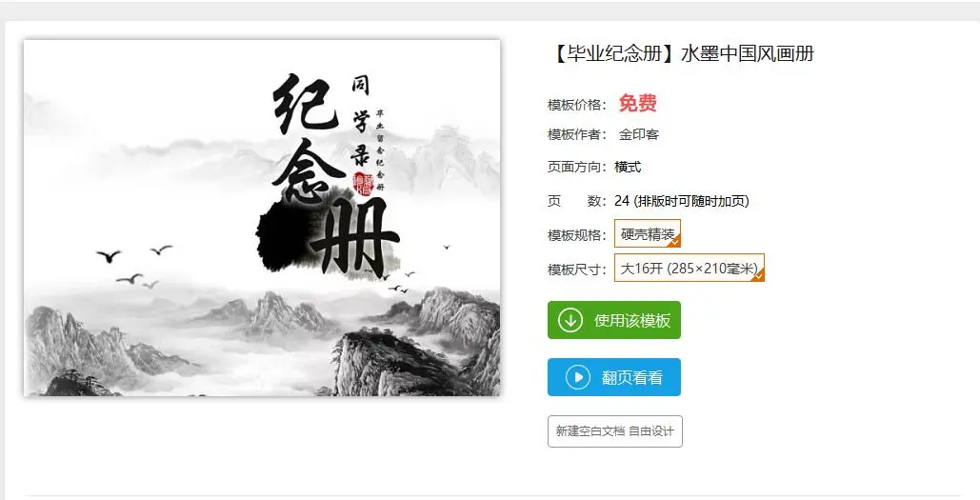980x500 pixels.
Task: Click the 横式 page orientation value
Action: pos(628,167)
